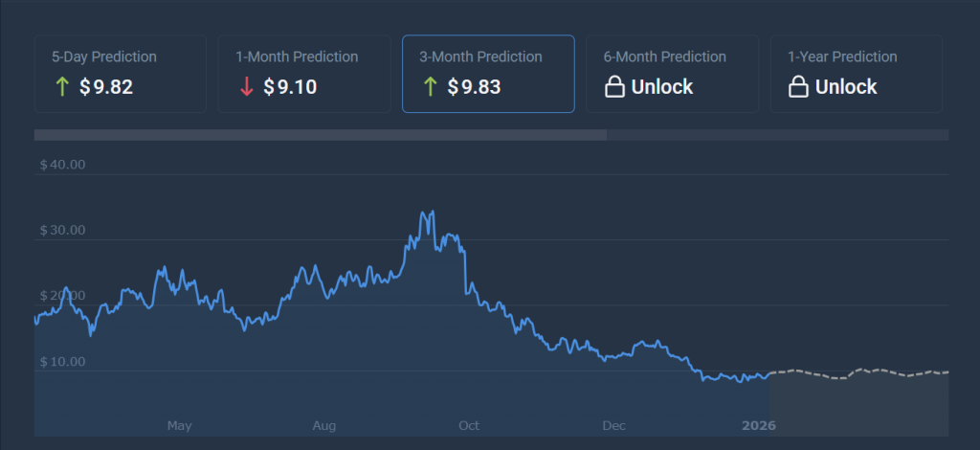Image resolution: width=980 pixels, height=450 pixels.
Task: Click the filled portion of the progress bar
Action: pos(320,135)
